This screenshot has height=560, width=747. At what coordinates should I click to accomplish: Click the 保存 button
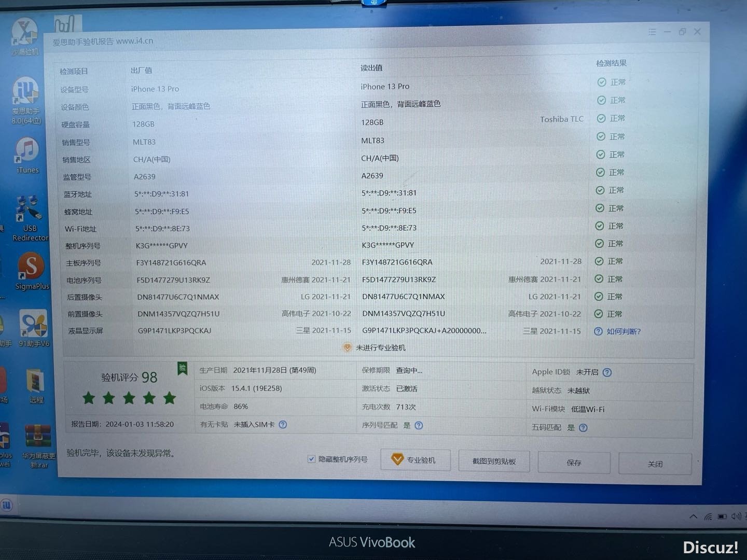pyautogui.click(x=574, y=463)
